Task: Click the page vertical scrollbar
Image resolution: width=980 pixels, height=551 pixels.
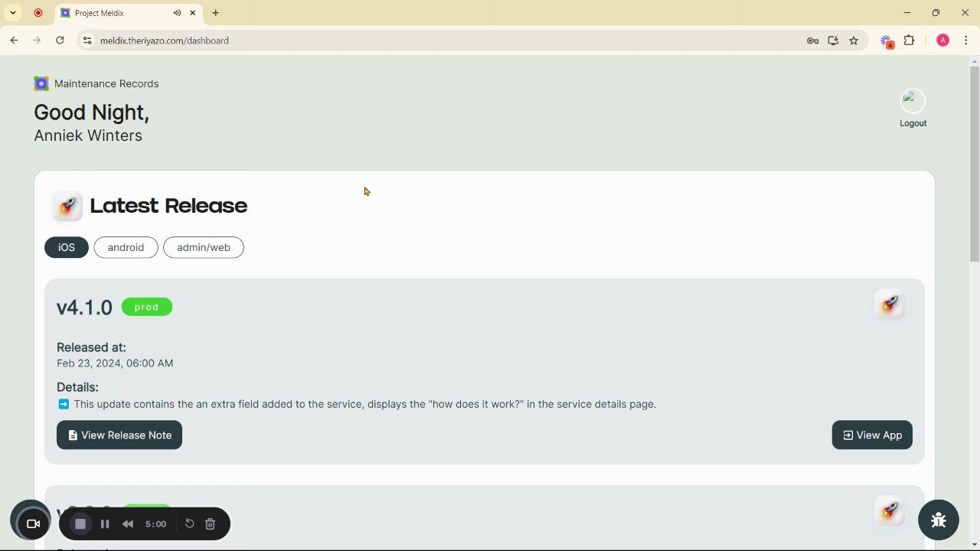Action: pyautogui.click(x=974, y=165)
